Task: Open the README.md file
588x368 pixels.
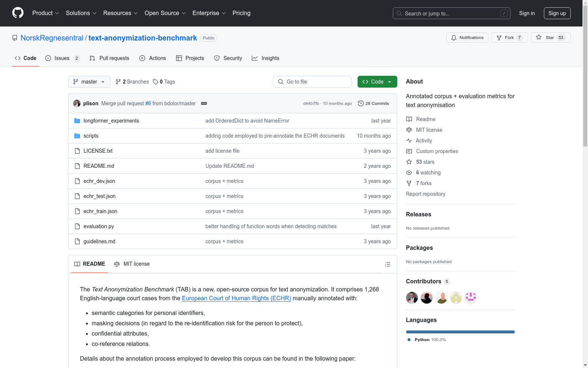Action: click(x=99, y=166)
